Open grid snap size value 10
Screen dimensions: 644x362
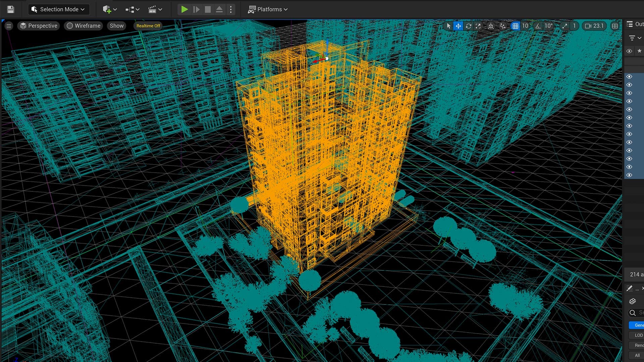[x=525, y=26]
